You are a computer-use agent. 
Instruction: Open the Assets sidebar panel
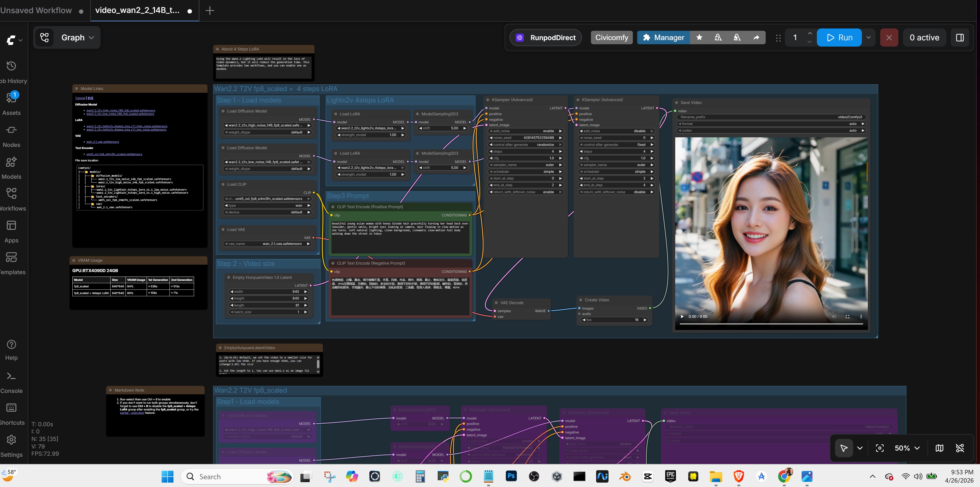[x=11, y=104]
